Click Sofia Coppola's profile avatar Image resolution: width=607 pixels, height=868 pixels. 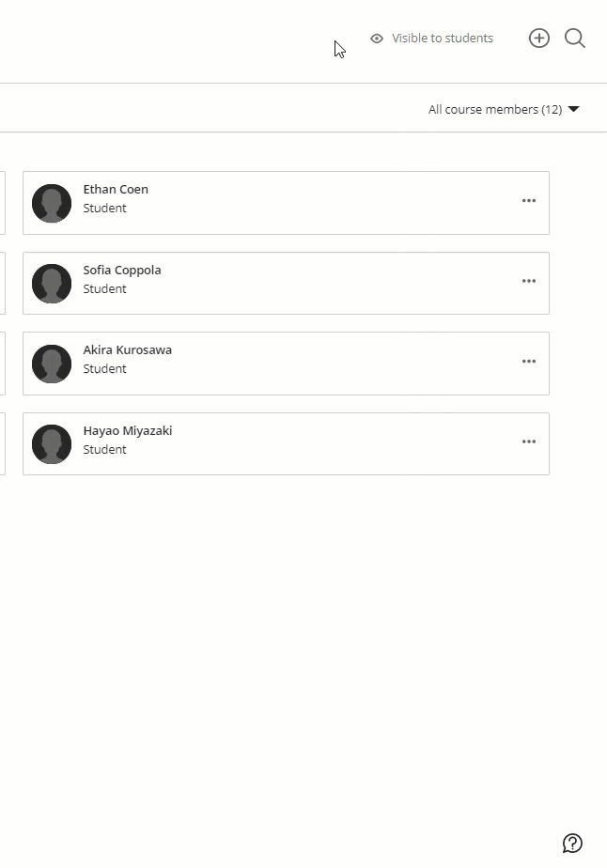[x=52, y=283]
